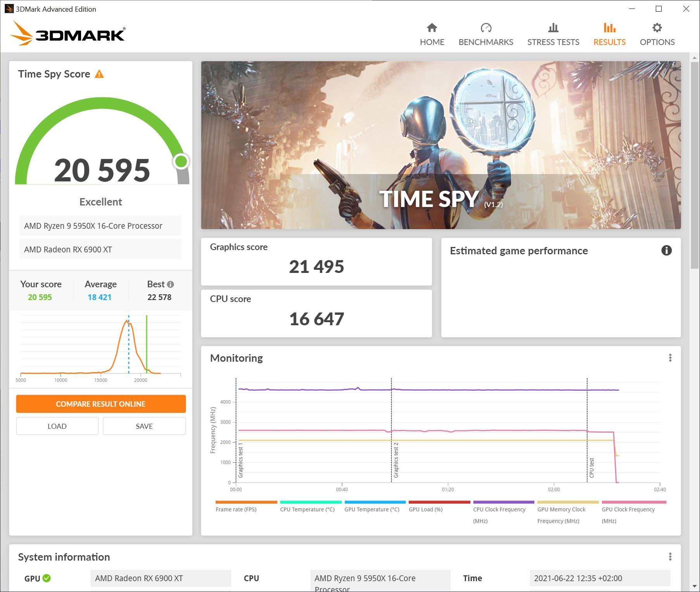This screenshot has width=700, height=592.
Task: Minimize the 3DMark window
Action: pos(632,9)
